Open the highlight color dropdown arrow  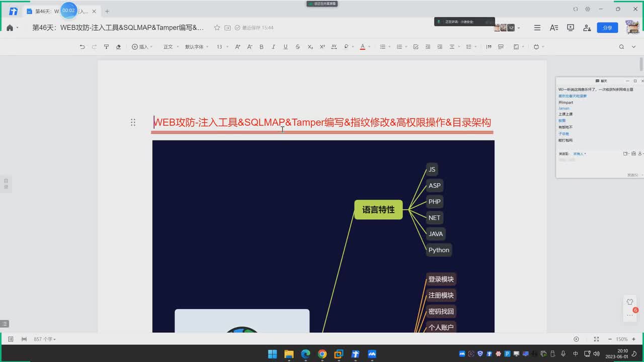(353, 47)
